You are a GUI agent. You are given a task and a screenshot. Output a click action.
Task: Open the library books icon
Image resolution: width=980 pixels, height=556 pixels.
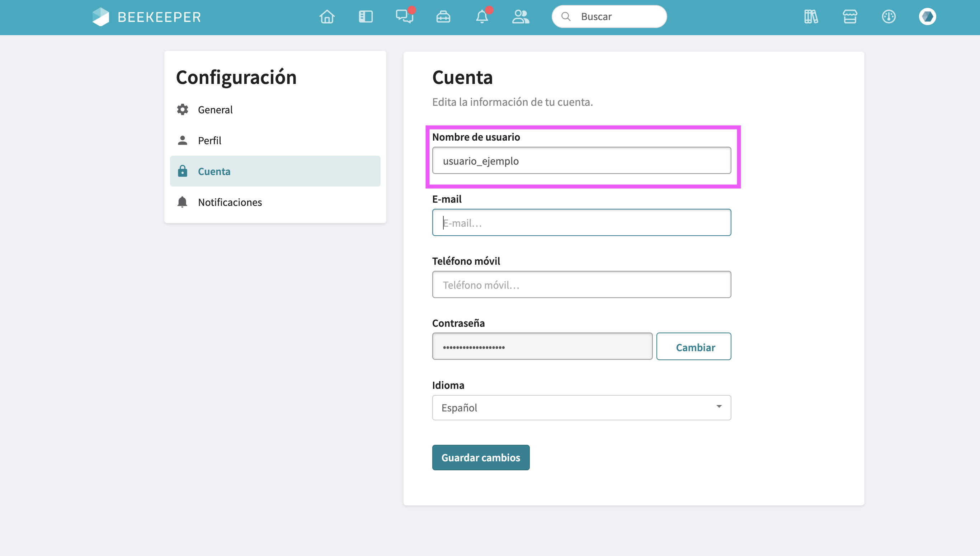[x=811, y=17]
